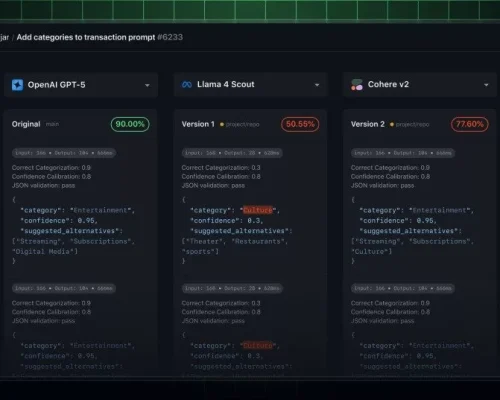Click the Meta infinity logo beside Llama 4 Scout

(187, 85)
